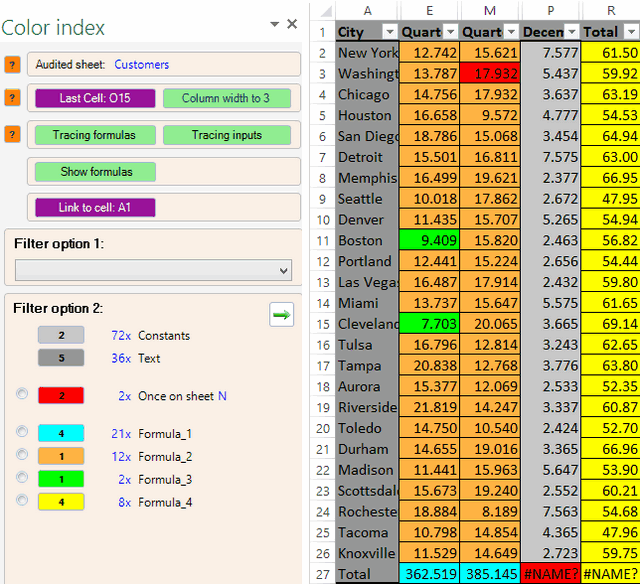Screen dimensions: 640x584
Task: Click 2x Formula_3 count link
Action: point(124,479)
